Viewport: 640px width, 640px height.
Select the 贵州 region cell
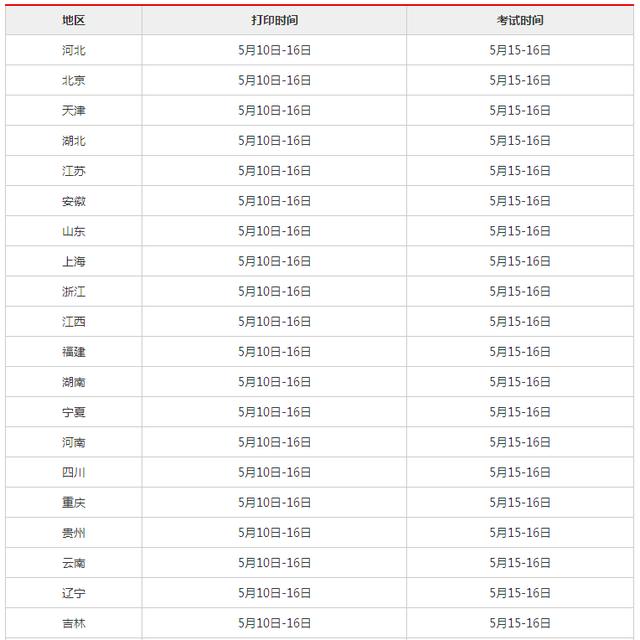(73, 533)
